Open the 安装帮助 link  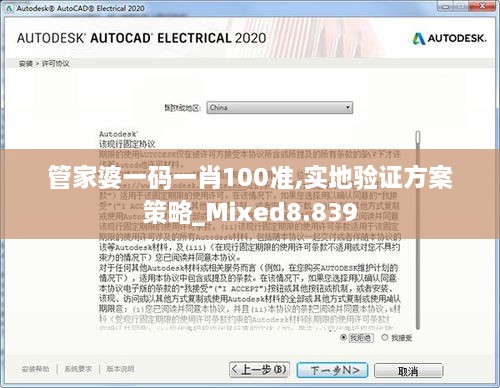[35, 369]
